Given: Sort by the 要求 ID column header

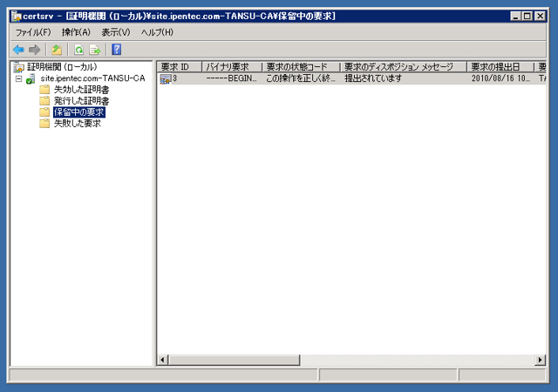Looking at the screenshot, I should [x=180, y=67].
